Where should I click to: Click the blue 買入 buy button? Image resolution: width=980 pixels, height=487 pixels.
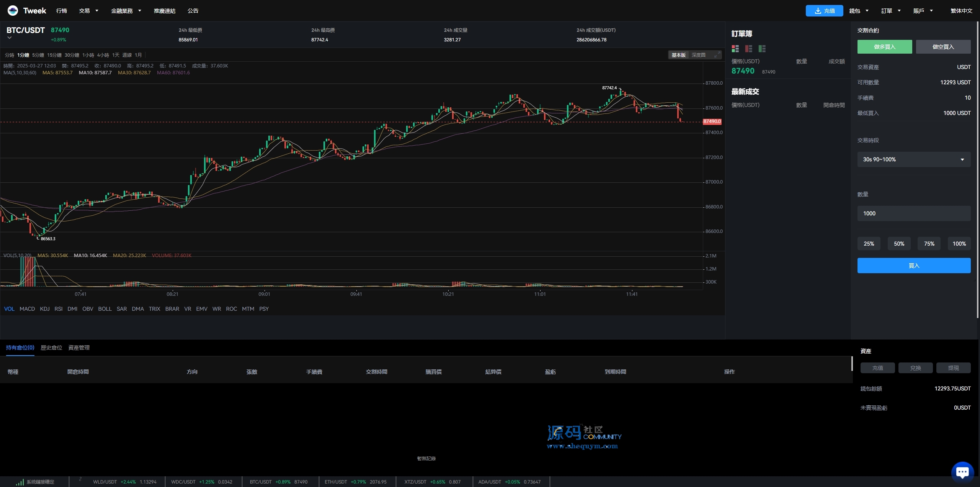tap(913, 266)
